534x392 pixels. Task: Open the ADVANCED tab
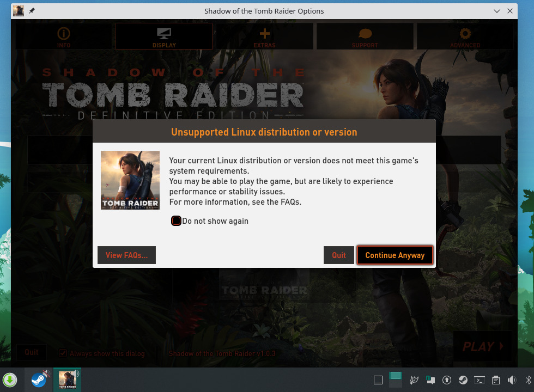pyautogui.click(x=465, y=36)
